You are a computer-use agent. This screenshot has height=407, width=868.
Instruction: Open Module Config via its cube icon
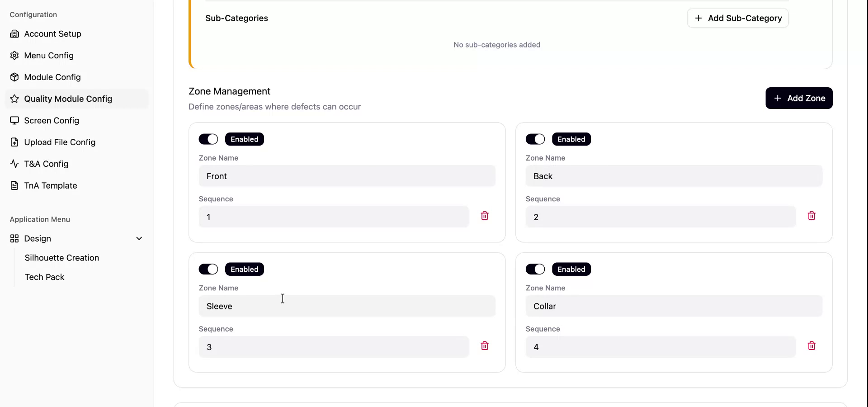pyautogui.click(x=14, y=77)
